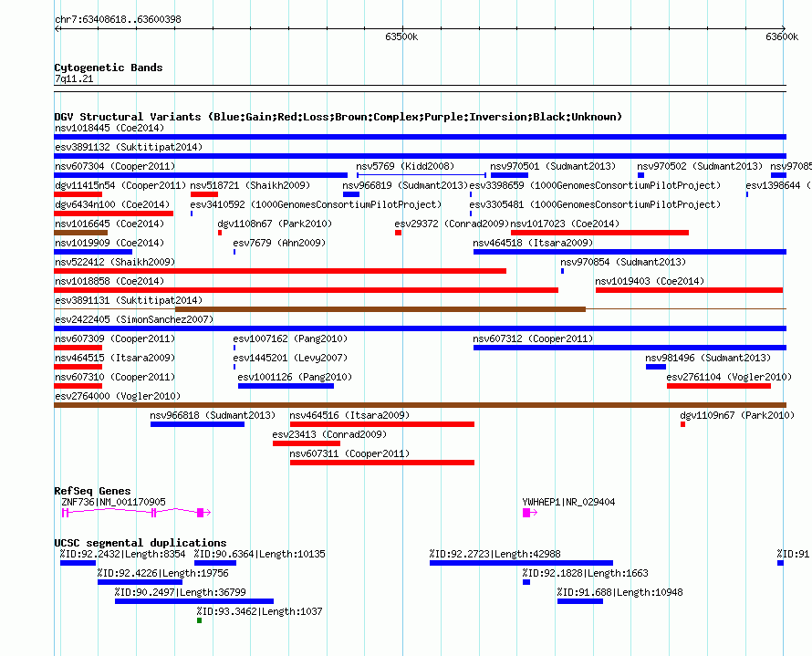Click the 7q11.21 band label
Image resolution: width=812 pixels, height=656 pixels.
tap(74, 78)
